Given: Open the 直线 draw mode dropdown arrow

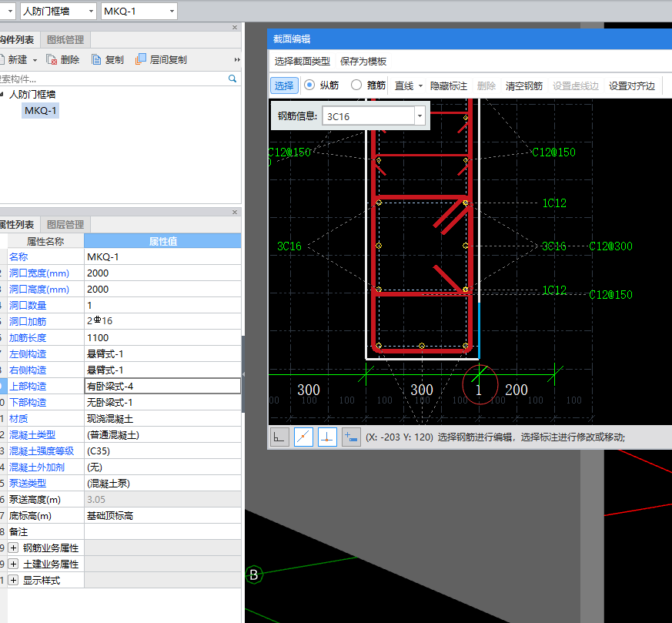Looking at the screenshot, I should (x=420, y=86).
